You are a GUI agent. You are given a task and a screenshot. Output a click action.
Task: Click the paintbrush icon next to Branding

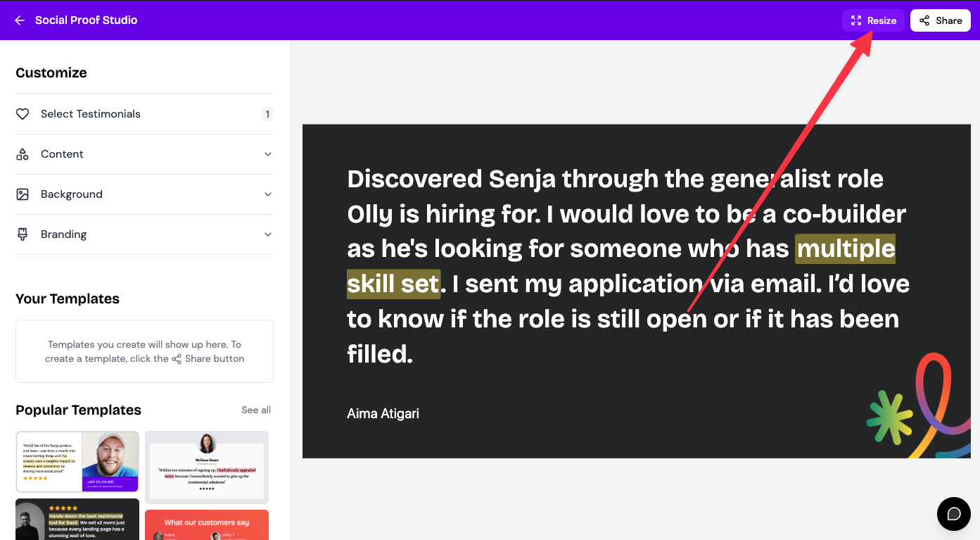pos(23,234)
